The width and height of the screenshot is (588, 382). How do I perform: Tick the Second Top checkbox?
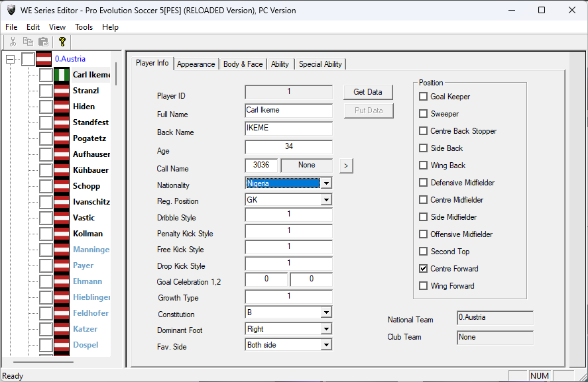pyautogui.click(x=423, y=252)
